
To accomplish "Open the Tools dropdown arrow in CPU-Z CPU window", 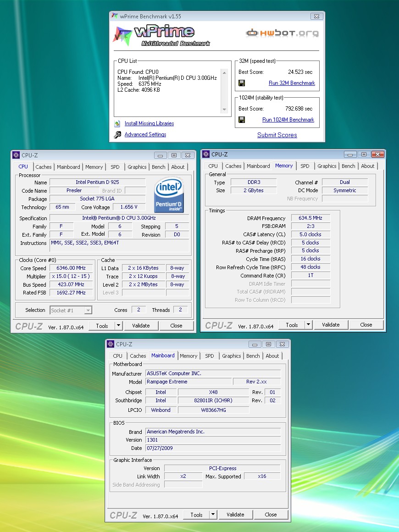I will [118, 326].
